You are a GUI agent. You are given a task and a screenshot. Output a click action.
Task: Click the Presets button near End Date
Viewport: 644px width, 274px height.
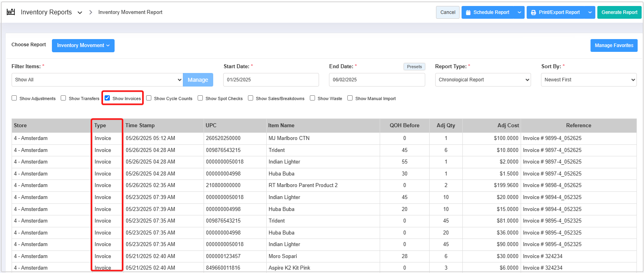coord(414,67)
